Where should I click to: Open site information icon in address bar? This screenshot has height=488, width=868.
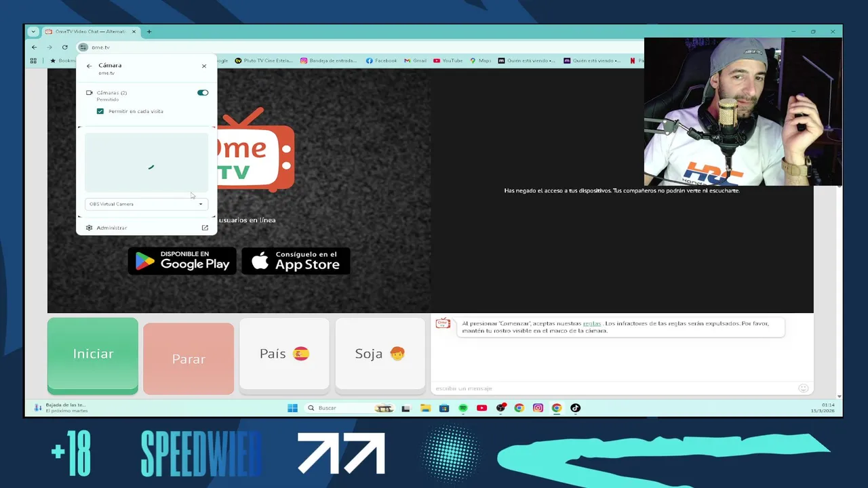pyautogui.click(x=83, y=47)
